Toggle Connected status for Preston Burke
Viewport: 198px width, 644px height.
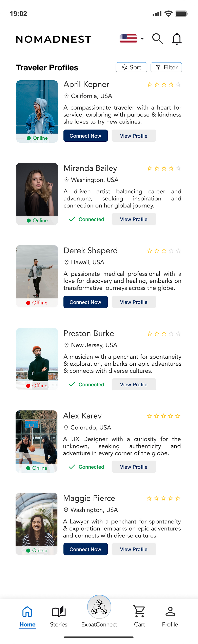pyautogui.click(x=86, y=385)
